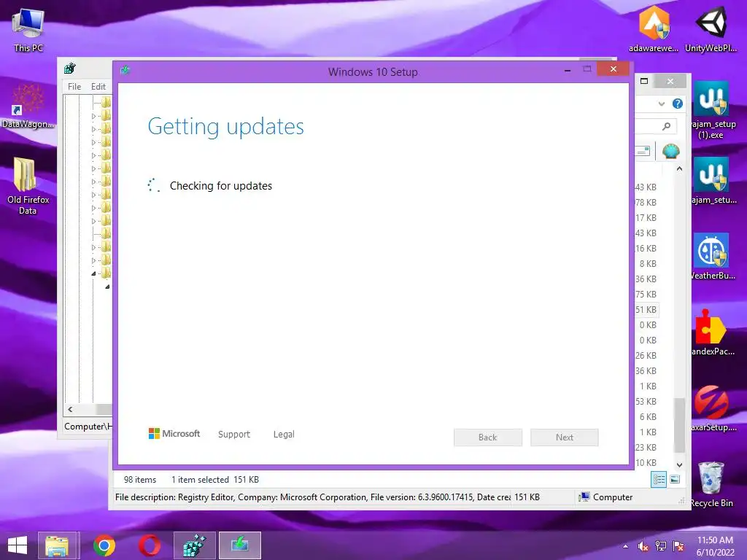747x560 pixels.
Task: Click the Explorer vertical scrollbar thumb
Action: 679,425
